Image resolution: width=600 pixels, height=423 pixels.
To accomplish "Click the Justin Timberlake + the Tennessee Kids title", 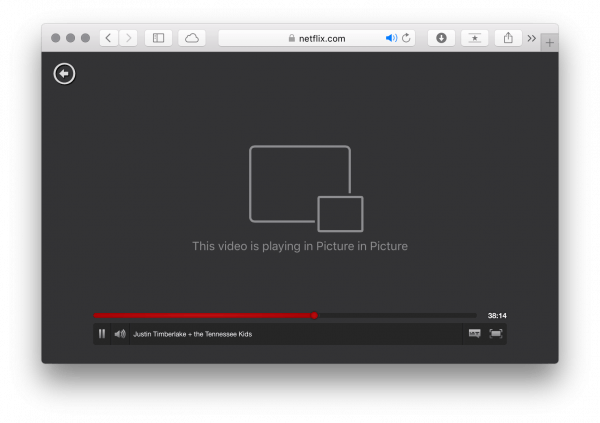I will click(192, 334).
